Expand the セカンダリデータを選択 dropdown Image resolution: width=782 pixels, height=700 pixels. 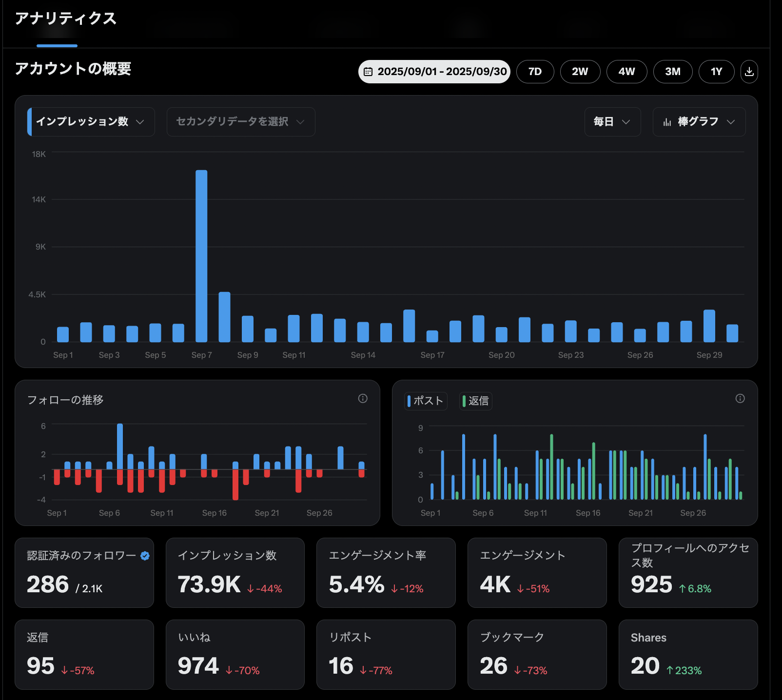point(240,122)
